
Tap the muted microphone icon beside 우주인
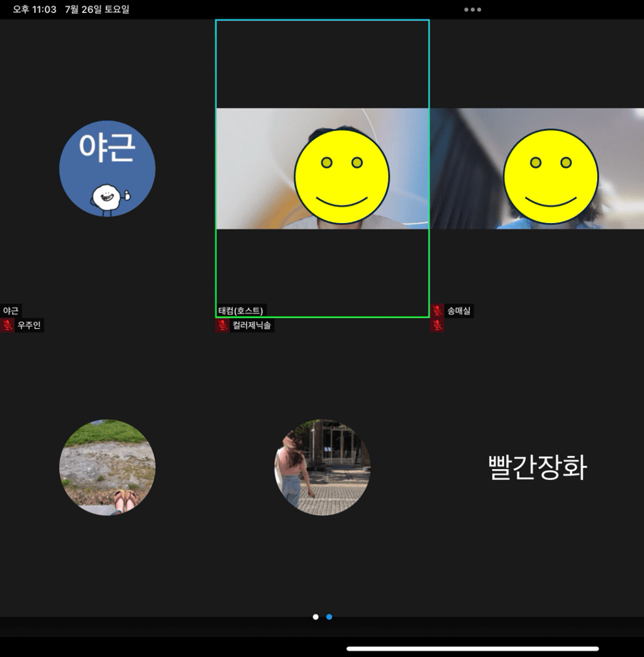pyautogui.click(x=7, y=325)
